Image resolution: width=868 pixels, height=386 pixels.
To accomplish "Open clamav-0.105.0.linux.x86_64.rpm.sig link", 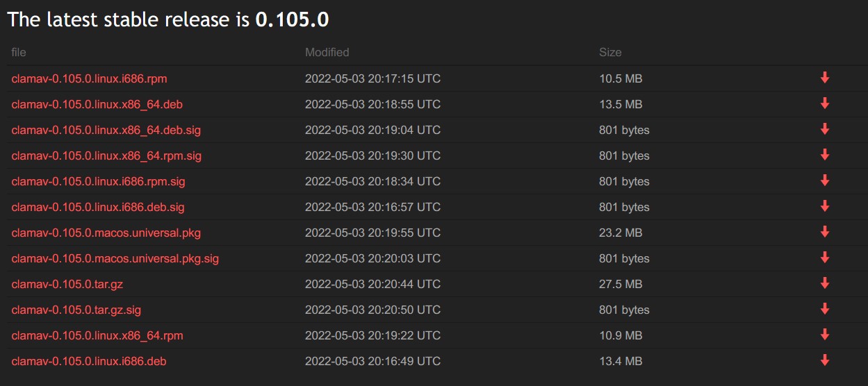I will point(106,156).
